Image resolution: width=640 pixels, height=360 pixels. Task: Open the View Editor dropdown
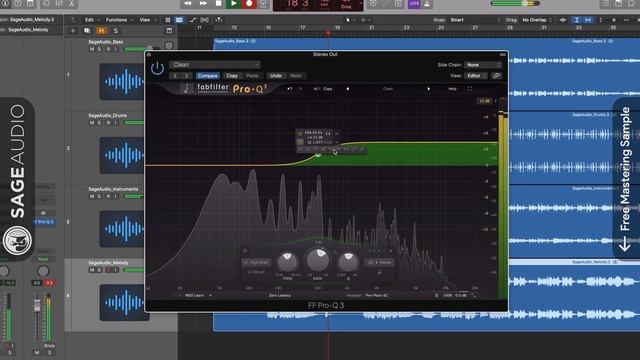476,76
